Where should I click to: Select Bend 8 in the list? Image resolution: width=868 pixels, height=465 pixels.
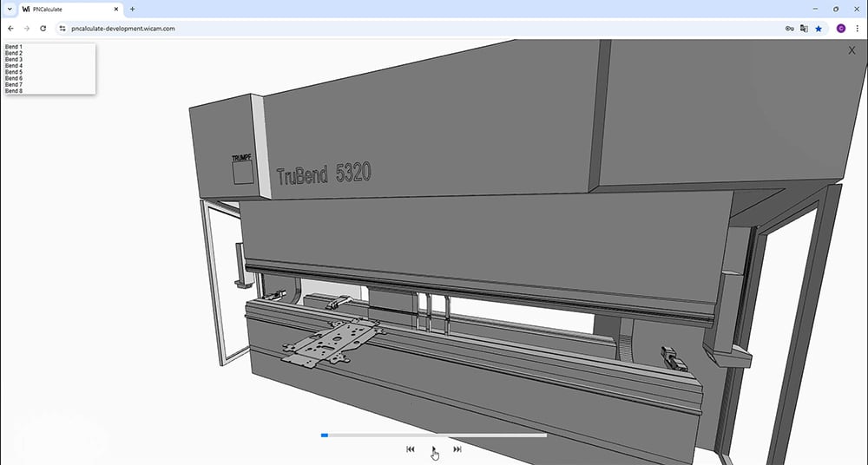14,91
